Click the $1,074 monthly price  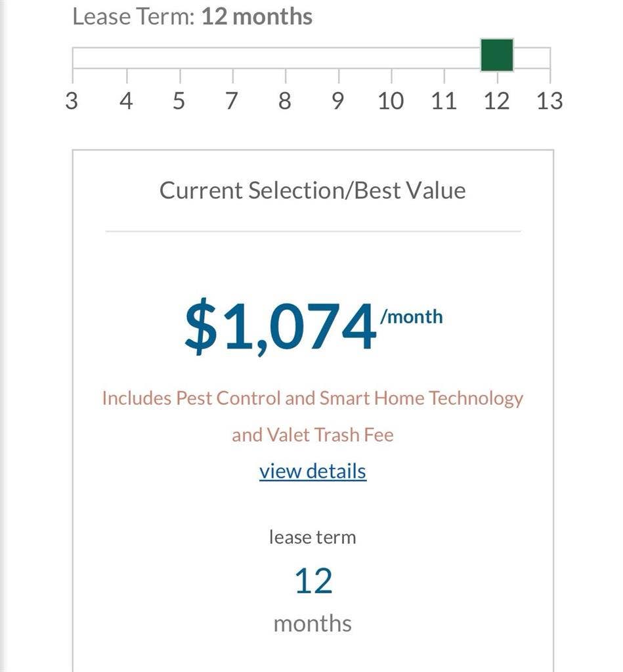(280, 327)
